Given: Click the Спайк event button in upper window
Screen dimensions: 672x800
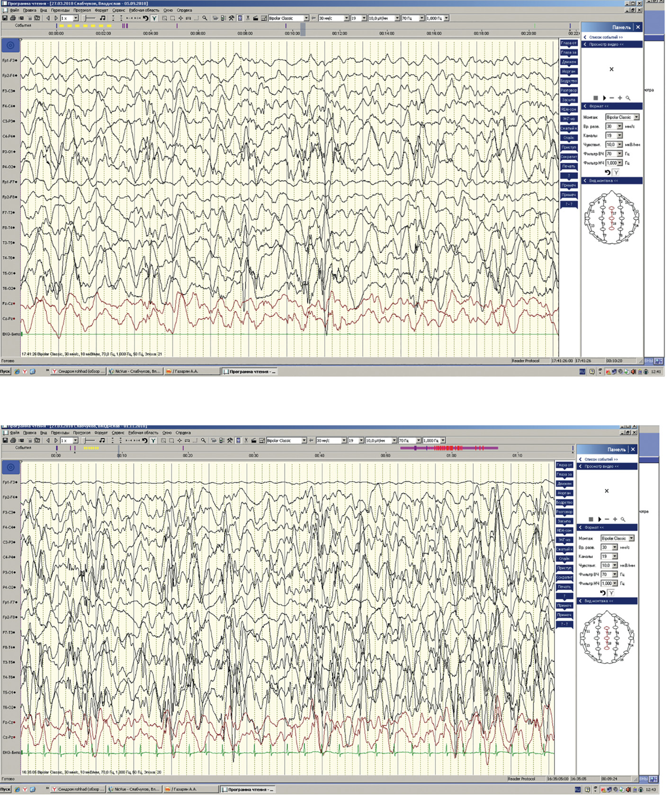Looking at the screenshot, I should coord(569,138).
